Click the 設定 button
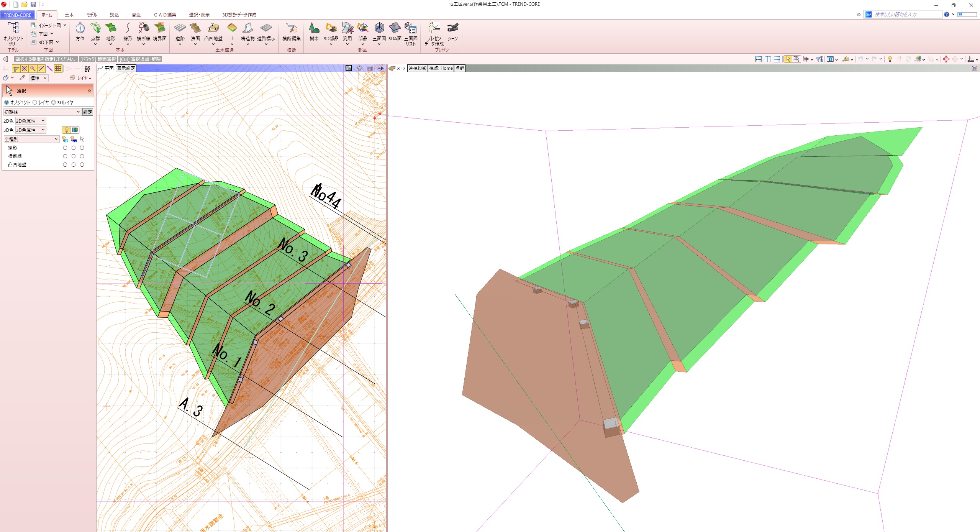The image size is (980, 532). [88, 112]
